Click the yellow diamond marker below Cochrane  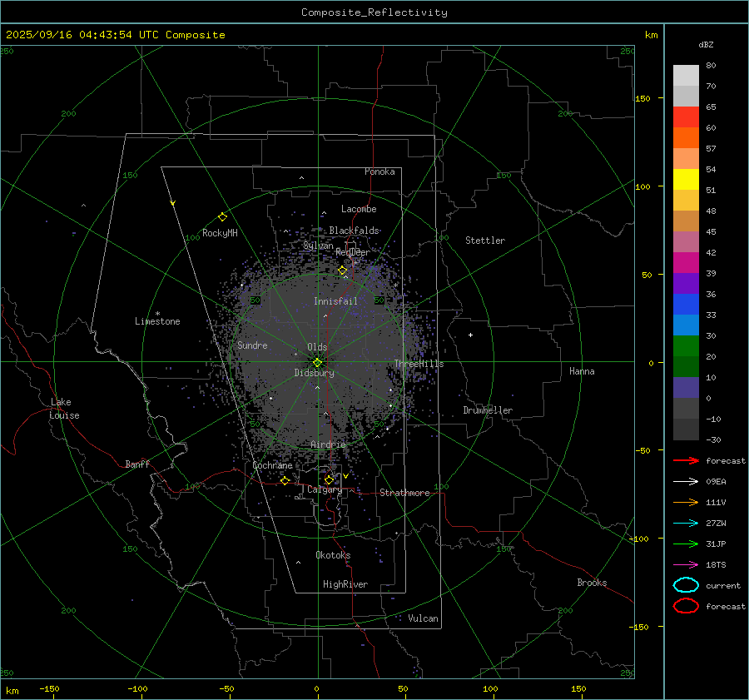(x=285, y=480)
